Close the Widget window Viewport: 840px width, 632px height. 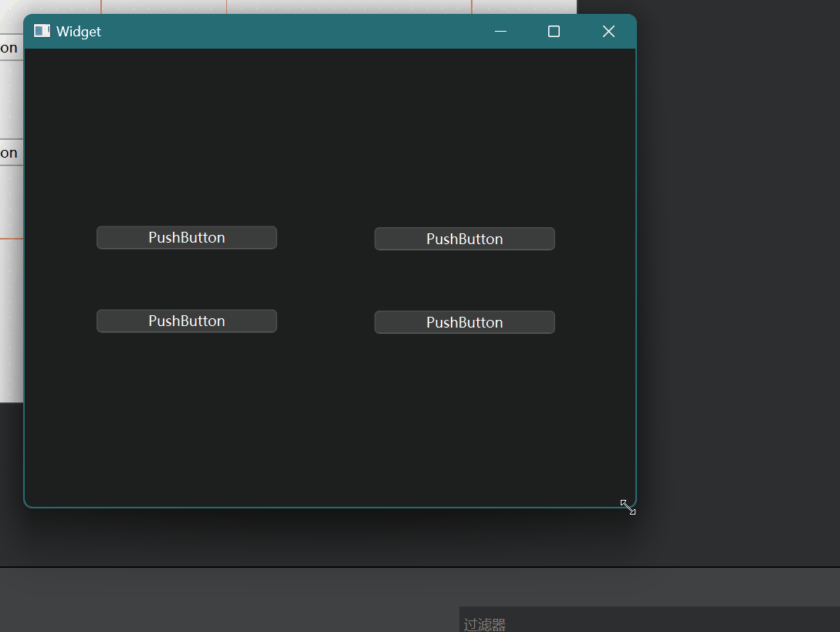608,31
